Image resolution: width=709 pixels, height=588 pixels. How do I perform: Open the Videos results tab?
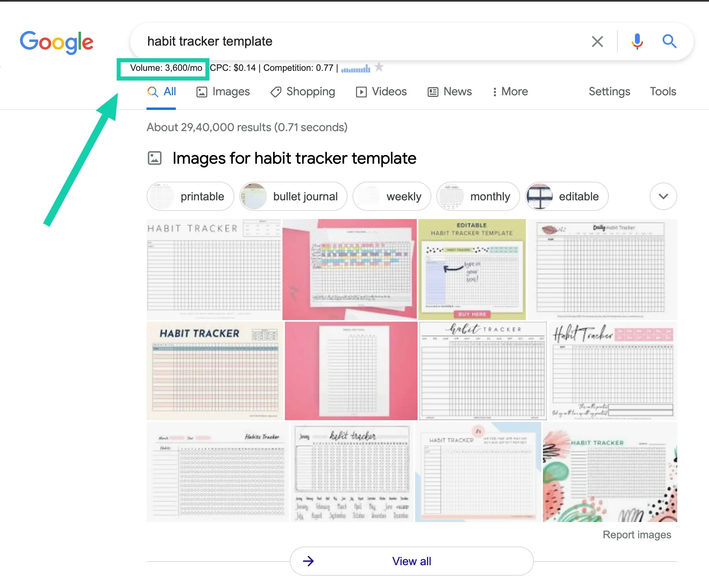[x=381, y=92]
